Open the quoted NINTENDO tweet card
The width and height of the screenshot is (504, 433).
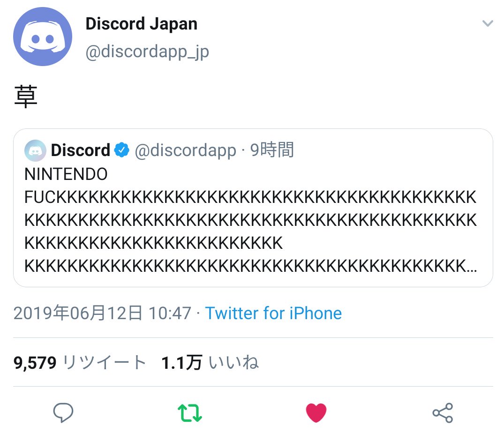coord(253,208)
